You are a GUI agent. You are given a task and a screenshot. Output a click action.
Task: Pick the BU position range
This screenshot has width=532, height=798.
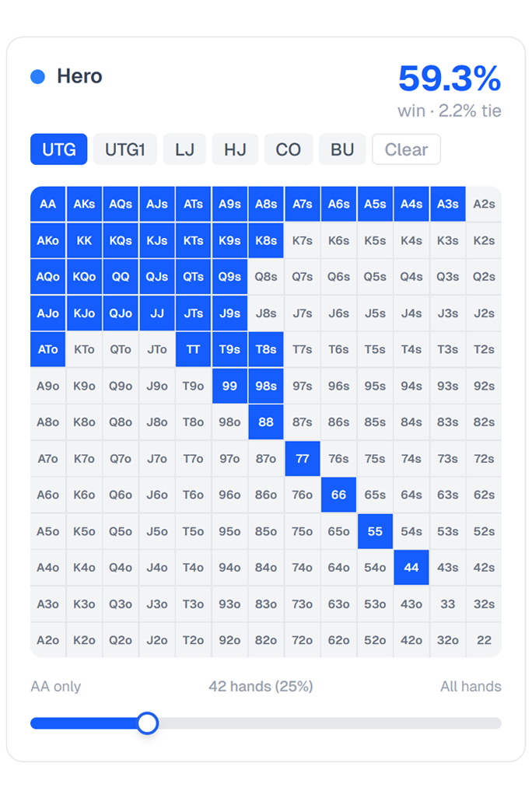[342, 149]
